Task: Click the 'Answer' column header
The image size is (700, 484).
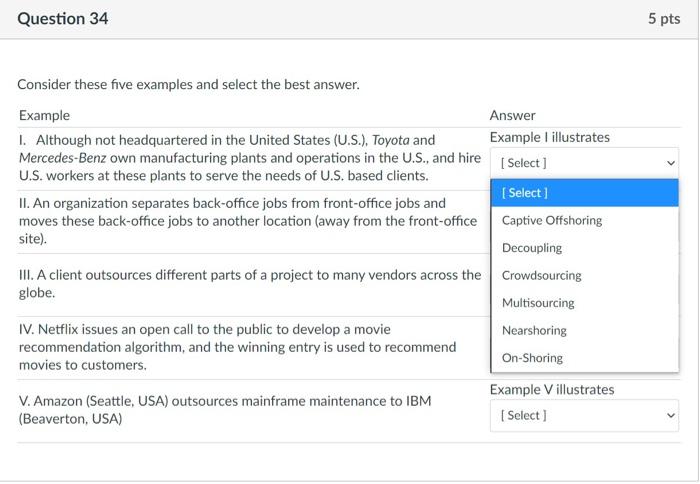Action: click(x=512, y=115)
